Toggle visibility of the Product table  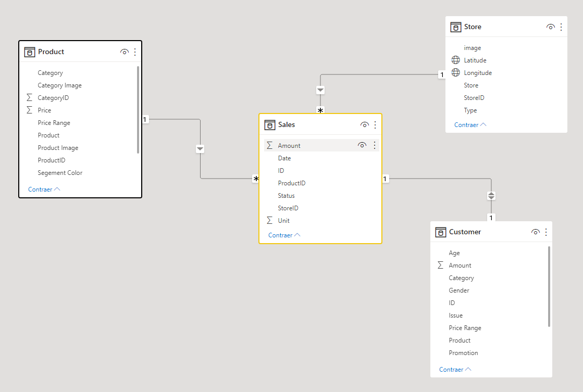[x=125, y=52]
